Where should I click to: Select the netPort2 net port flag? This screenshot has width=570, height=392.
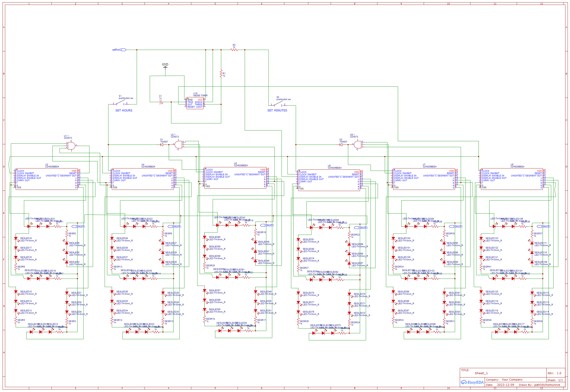[124, 50]
